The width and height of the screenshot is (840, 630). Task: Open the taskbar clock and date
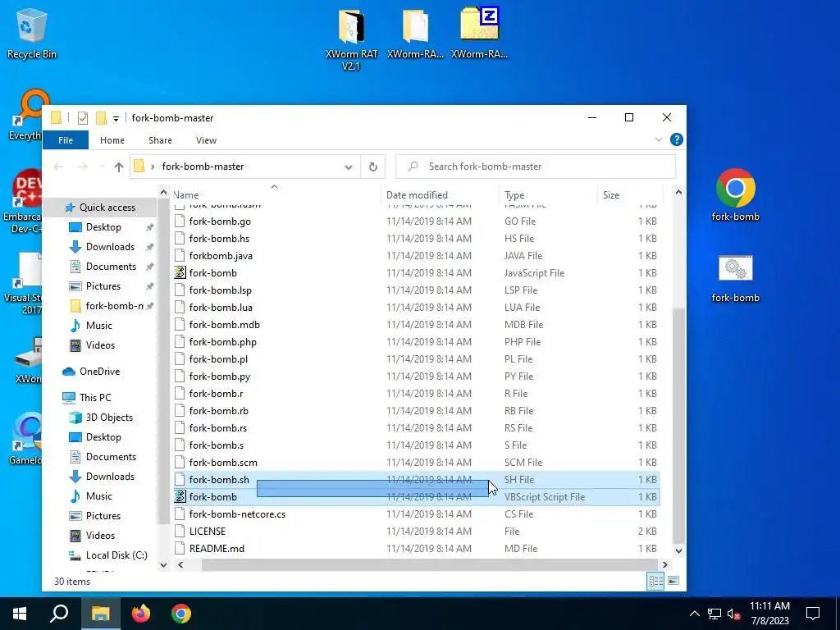pos(769,614)
